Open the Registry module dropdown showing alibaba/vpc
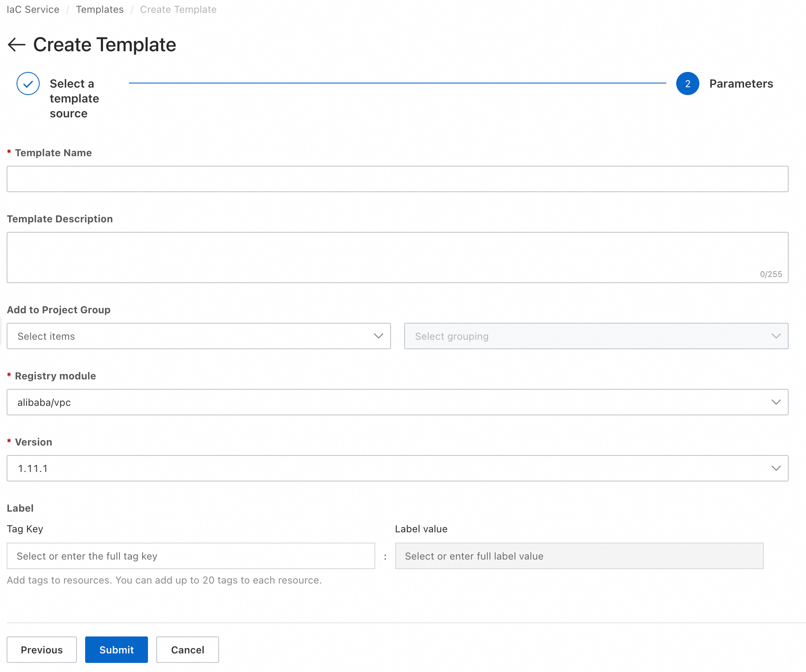The height and width of the screenshot is (672, 806). pyautogui.click(x=398, y=402)
